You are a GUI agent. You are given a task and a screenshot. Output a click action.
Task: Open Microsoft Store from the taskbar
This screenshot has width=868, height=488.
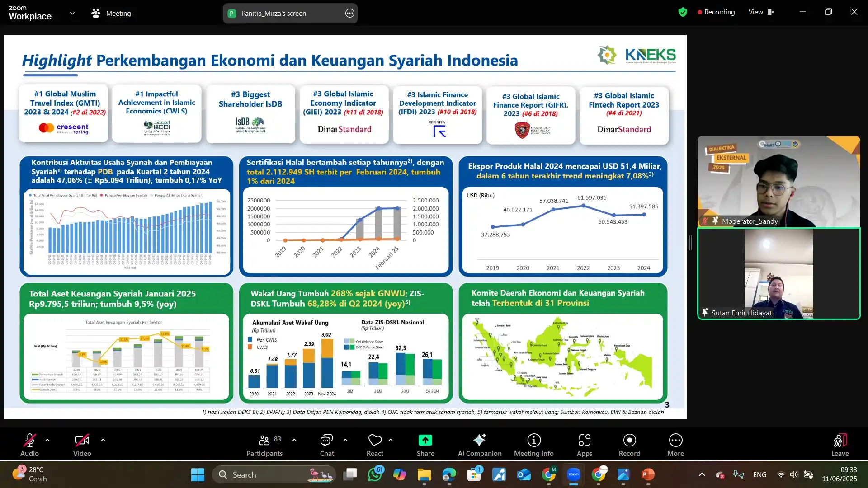474,474
